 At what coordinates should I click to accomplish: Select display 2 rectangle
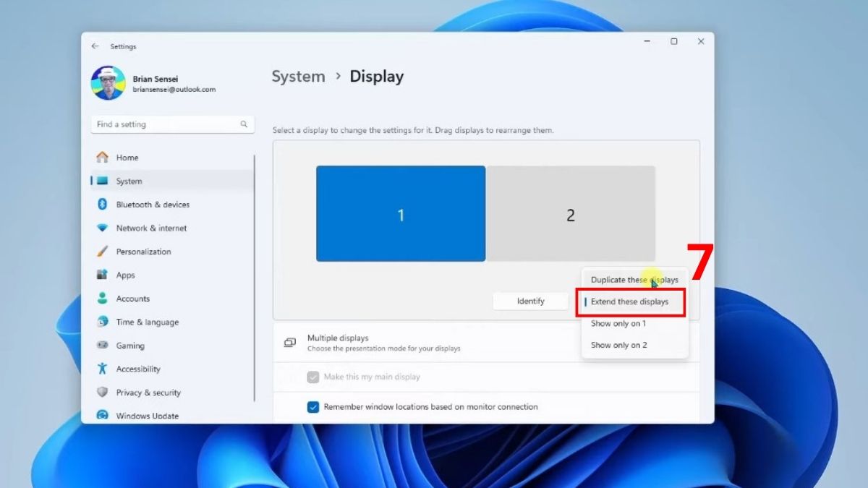click(x=571, y=214)
